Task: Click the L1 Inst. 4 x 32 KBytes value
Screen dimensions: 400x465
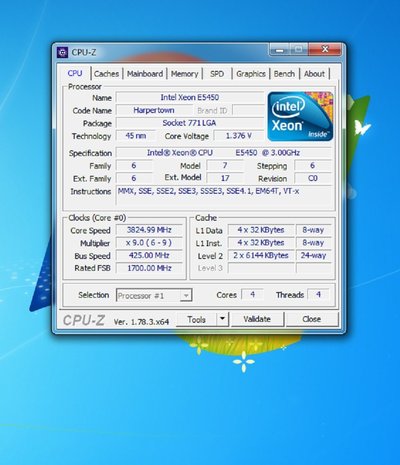Action: tap(261, 243)
